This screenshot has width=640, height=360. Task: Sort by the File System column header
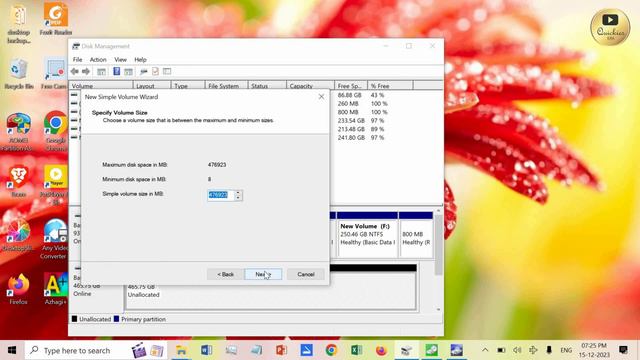[x=226, y=86]
